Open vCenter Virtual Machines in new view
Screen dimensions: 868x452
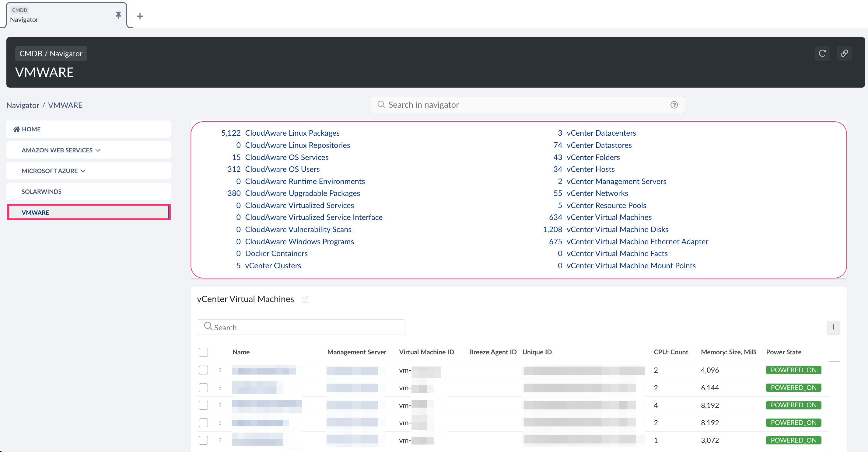coord(305,299)
